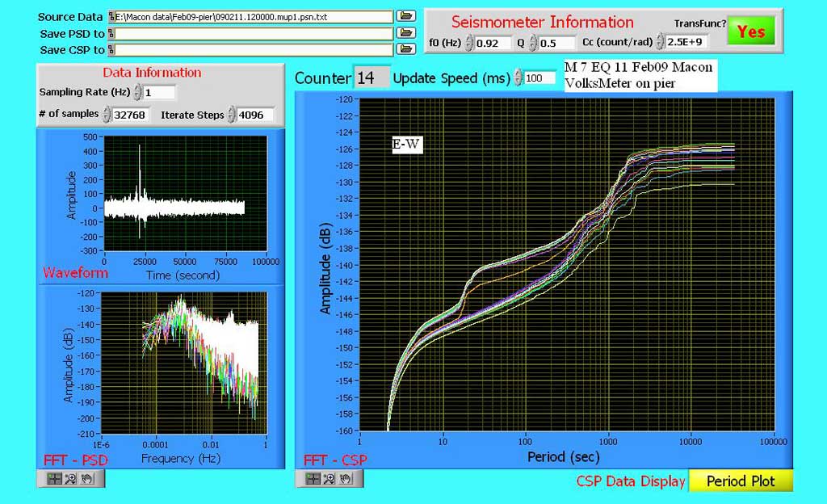The image size is (827, 504).
Task: Click the Sampling Rate stepper arrows
Action: (x=137, y=92)
